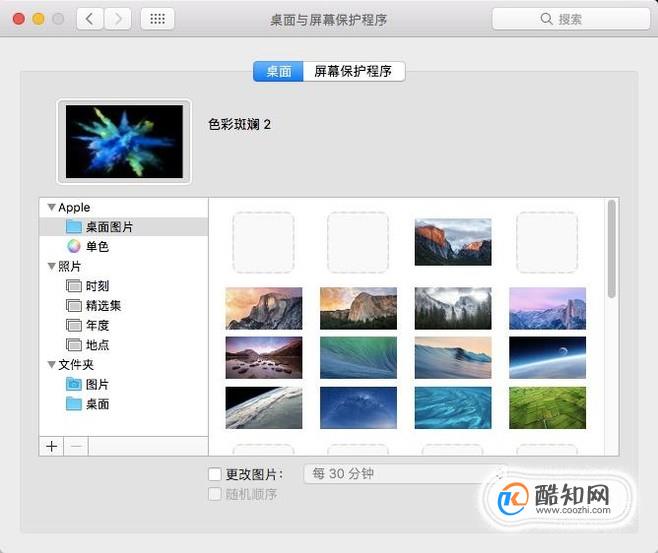Go forward with the right chevron button
The width and height of the screenshot is (658, 553).
click(x=118, y=19)
